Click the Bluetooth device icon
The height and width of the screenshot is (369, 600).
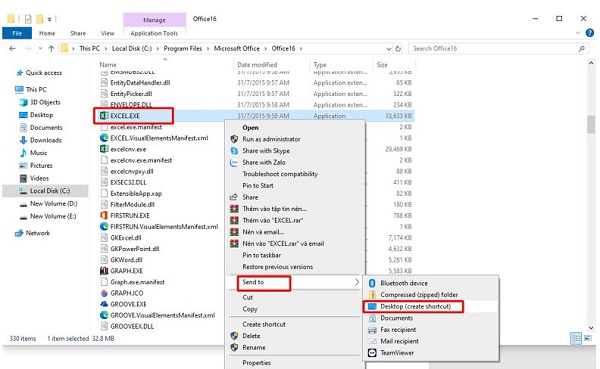tap(372, 283)
